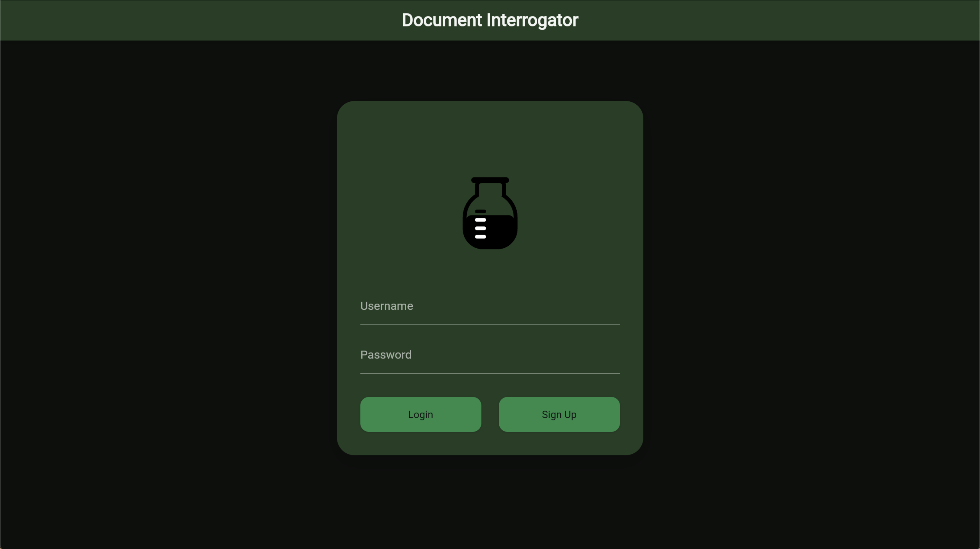Image resolution: width=980 pixels, height=549 pixels.
Task: Choose Sign Up to create an account
Action: (559, 414)
